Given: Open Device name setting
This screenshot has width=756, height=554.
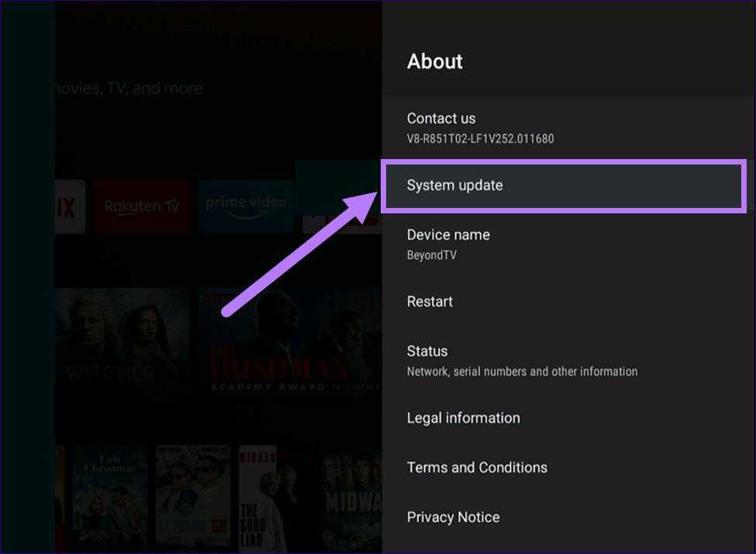Looking at the screenshot, I should (x=569, y=244).
